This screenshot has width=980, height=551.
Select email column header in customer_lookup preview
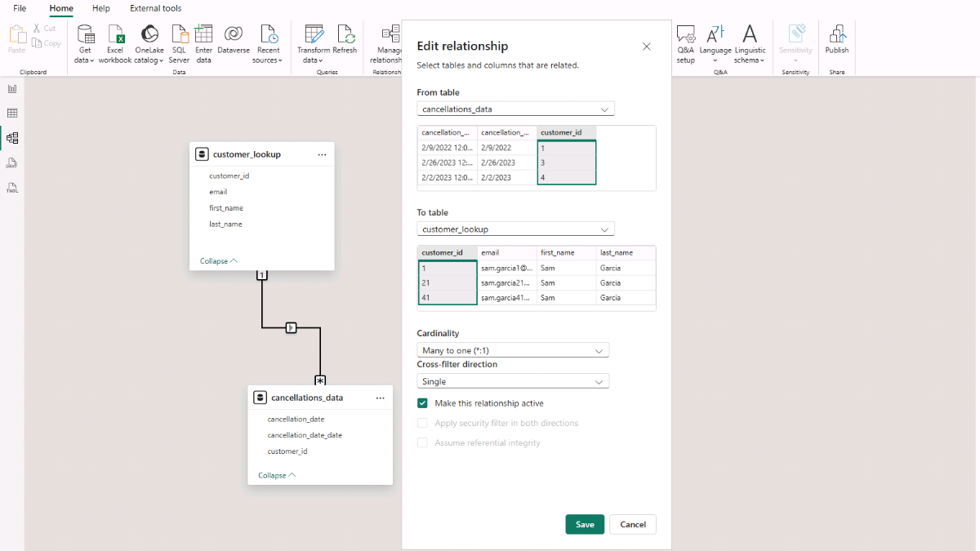click(x=506, y=253)
